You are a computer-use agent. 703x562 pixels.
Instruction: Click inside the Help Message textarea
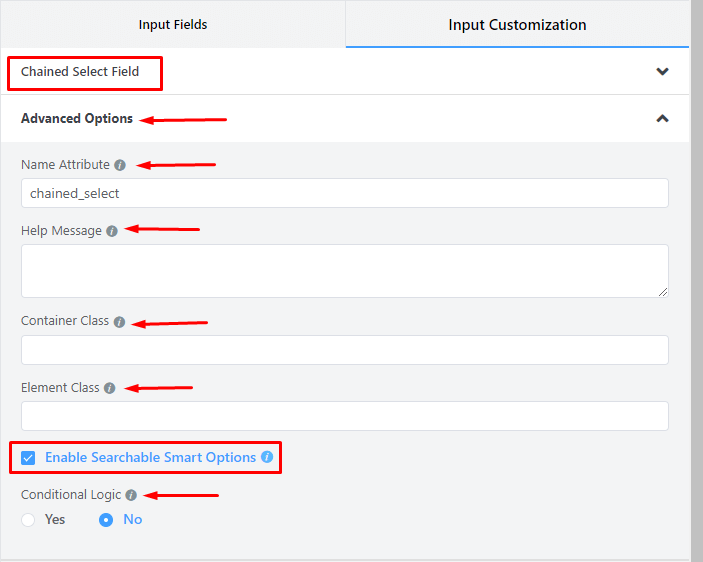pos(344,270)
